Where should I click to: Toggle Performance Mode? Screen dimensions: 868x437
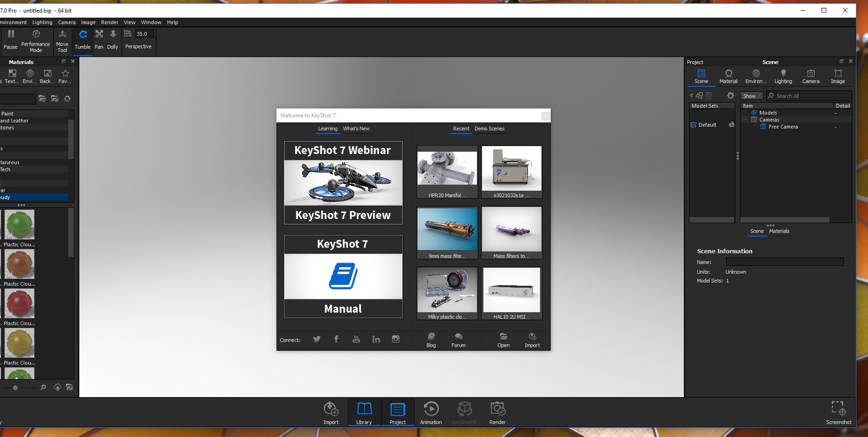(x=36, y=41)
